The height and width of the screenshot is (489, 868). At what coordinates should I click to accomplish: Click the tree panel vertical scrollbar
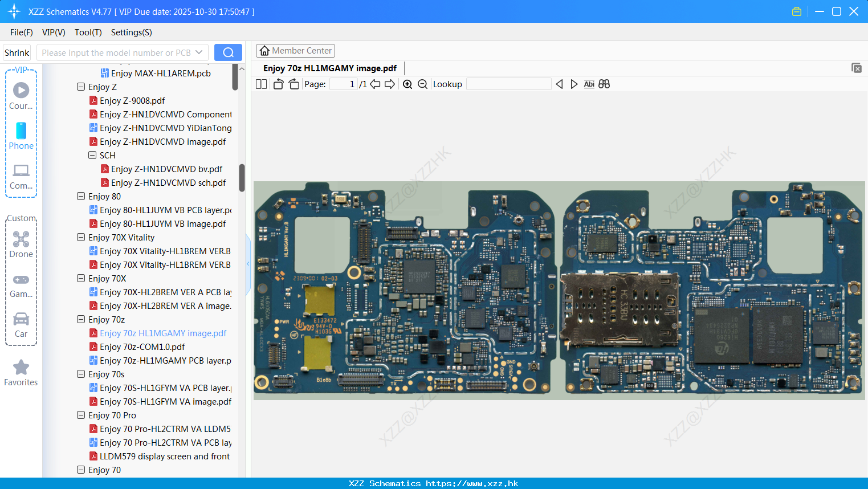coord(242,178)
